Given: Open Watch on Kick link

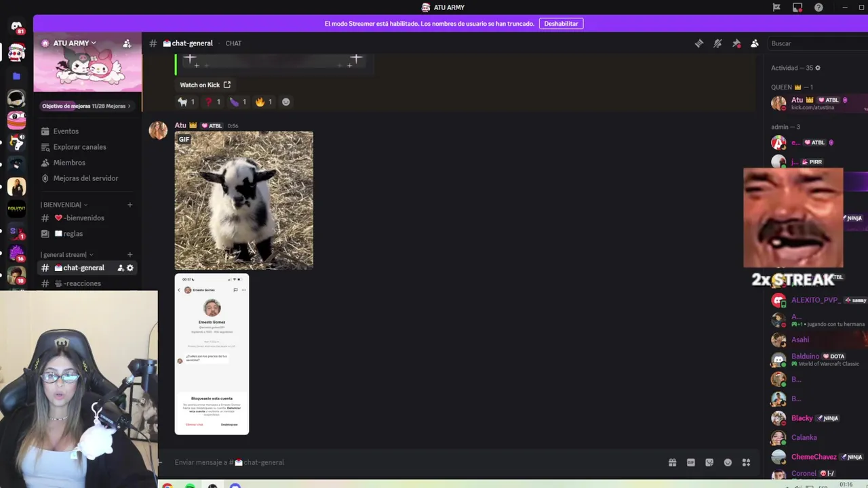Looking at the screenshot, I should click(x=205, y=85).
